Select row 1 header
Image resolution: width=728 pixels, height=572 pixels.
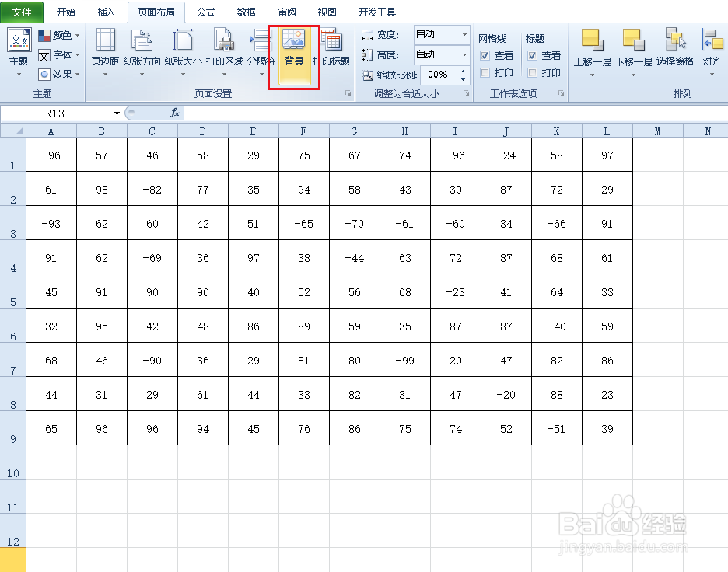tap(13, 155)
